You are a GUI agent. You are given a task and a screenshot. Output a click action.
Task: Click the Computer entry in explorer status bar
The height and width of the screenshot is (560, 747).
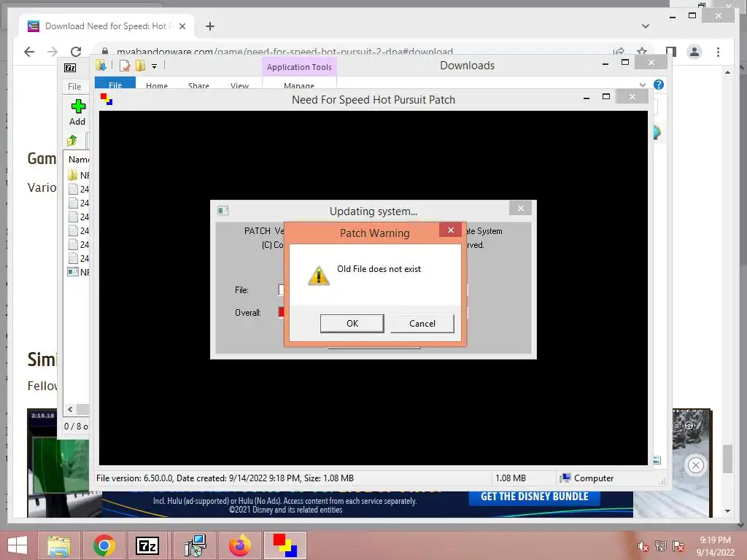pos(587,478)
